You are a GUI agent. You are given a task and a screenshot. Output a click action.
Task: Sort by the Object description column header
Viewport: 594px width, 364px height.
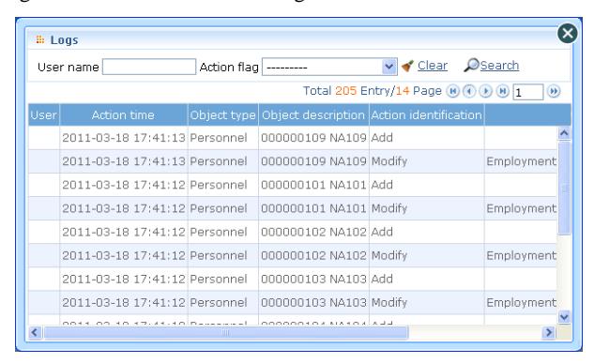(x=313, y=114)
